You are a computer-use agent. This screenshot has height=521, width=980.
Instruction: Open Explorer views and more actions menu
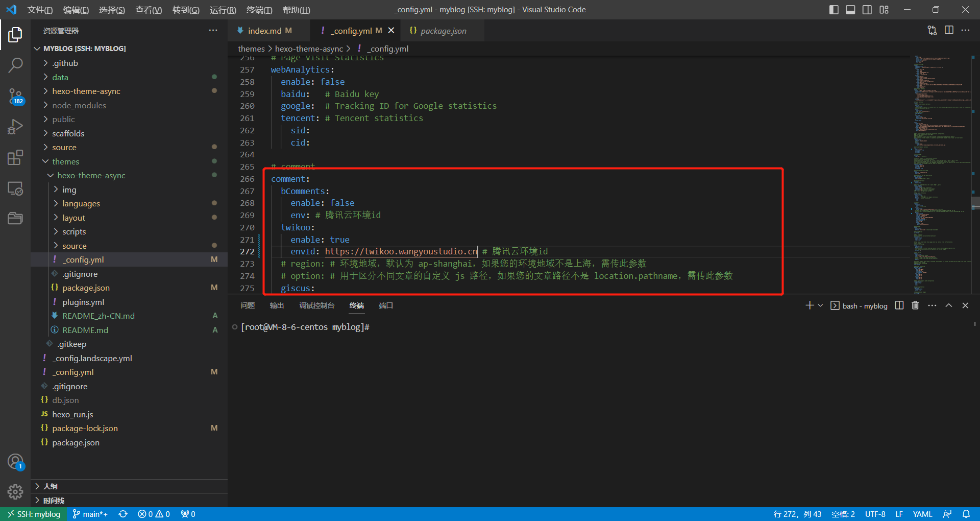(x=213, y=31)
